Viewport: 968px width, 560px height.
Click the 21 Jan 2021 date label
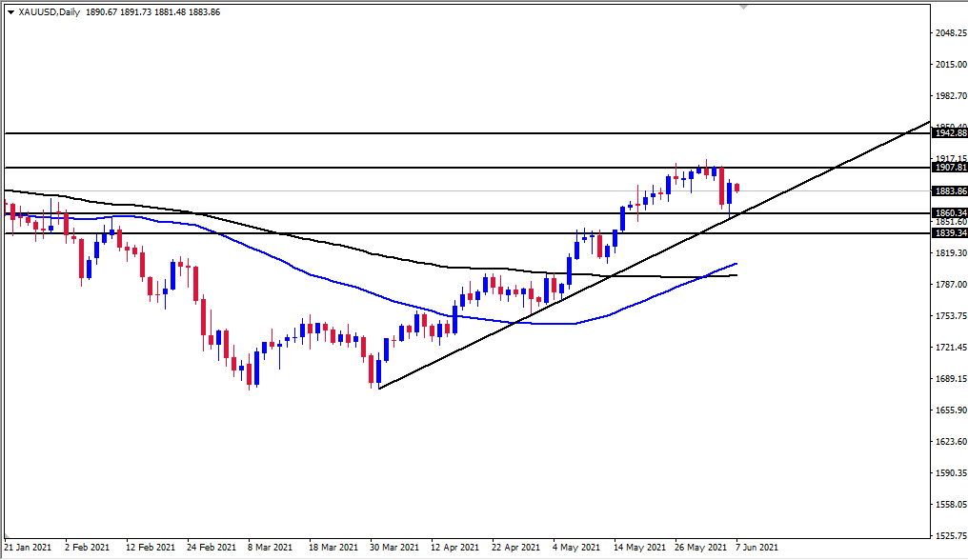(x=29, y=548)
